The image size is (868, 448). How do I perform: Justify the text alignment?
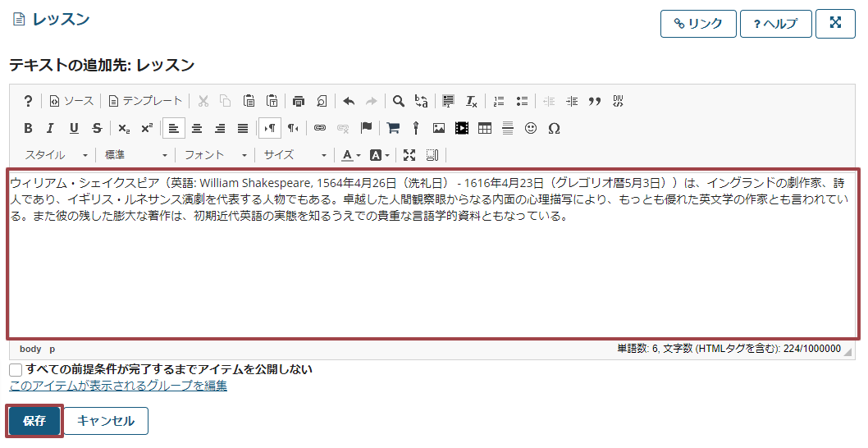[x=243, y=129]
